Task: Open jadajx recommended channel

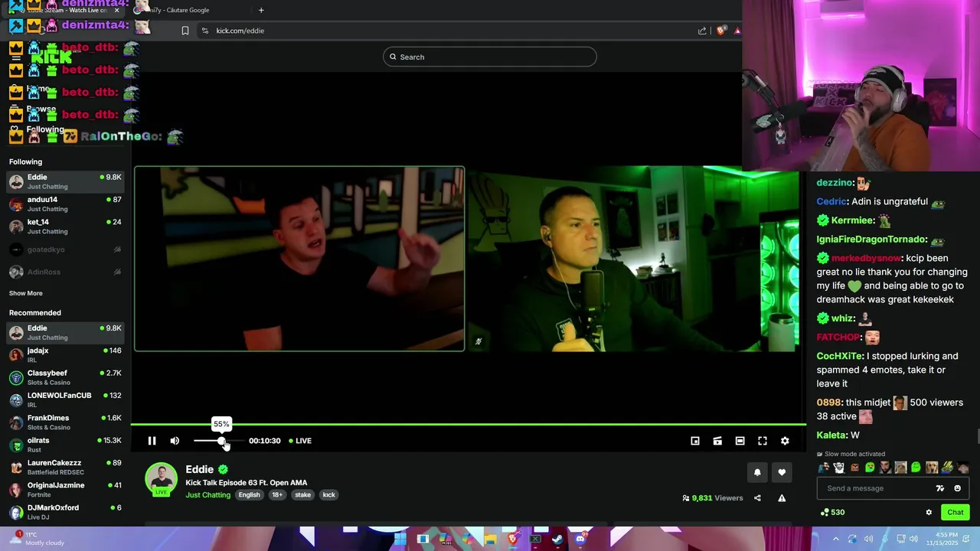Action: pyautogui.click(x=65, y=355)
